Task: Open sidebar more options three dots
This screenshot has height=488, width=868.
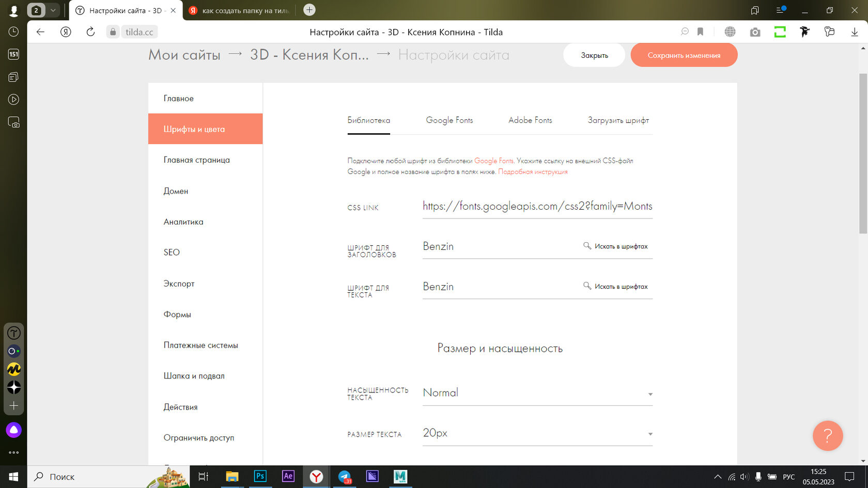Action: [14, 452]
